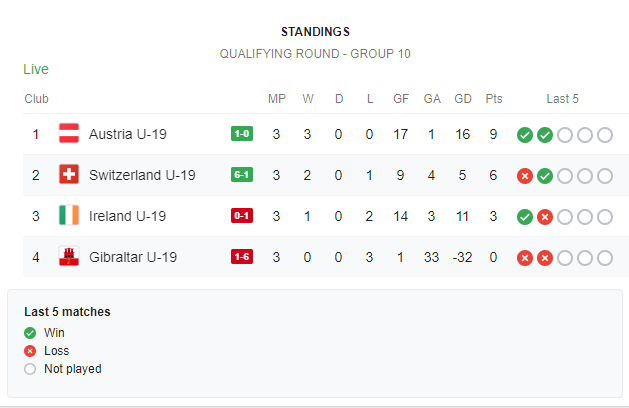Image resolution: width=629 pixels, height=408 pixels.
Task: Click the Gibraltar flag icon
Action: (69, 256)
